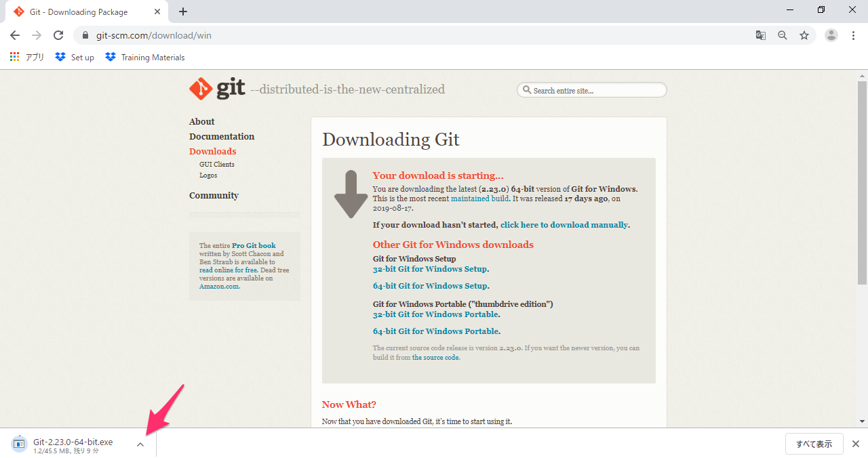Click the installer file icon in download bar
Viewport: 868px width, 458px height.
19,444
